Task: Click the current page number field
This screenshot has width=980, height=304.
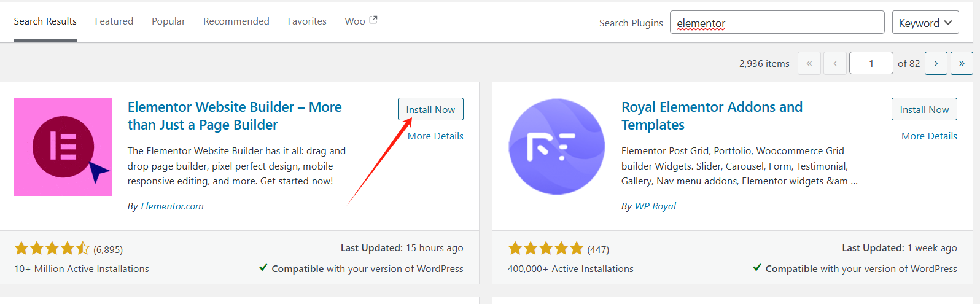Action: 871,63
